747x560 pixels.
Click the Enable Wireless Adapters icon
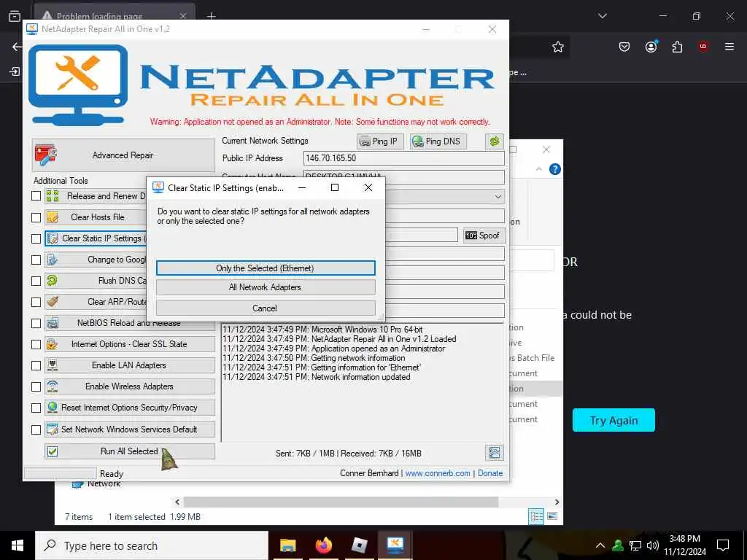pos(53,386)
